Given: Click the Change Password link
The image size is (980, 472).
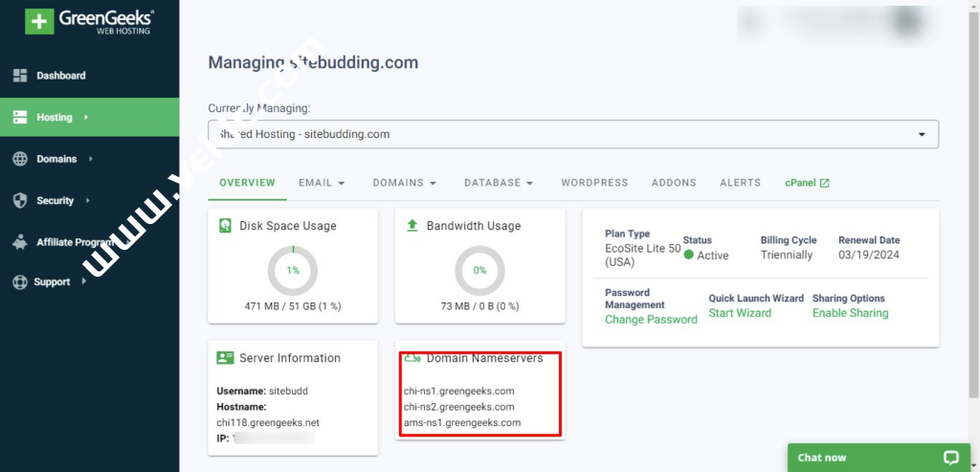Looking at the screenshot, I should 651,320.
